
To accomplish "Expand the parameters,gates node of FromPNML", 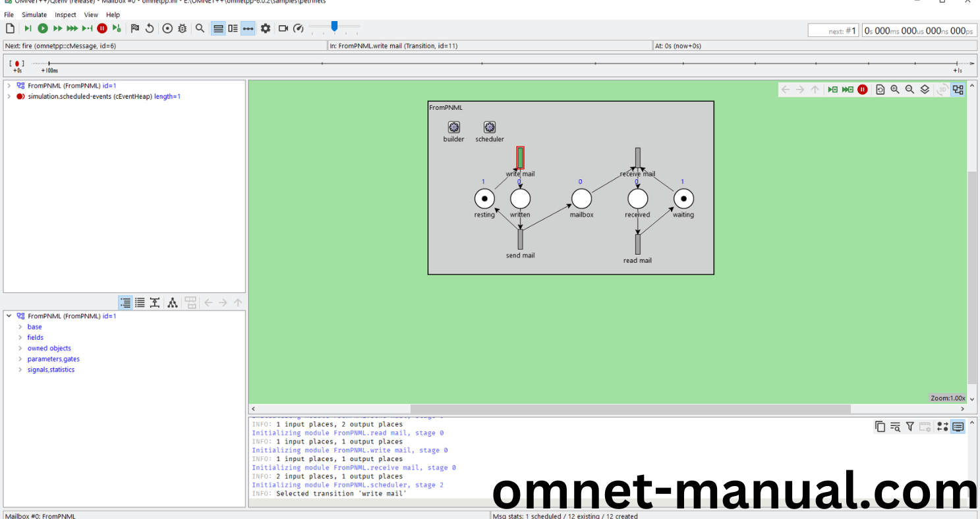I will 20,359.
